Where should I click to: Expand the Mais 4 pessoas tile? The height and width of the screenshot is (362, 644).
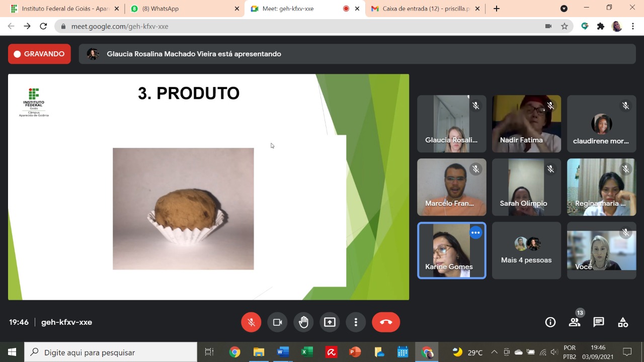click(x=526, y=250)
